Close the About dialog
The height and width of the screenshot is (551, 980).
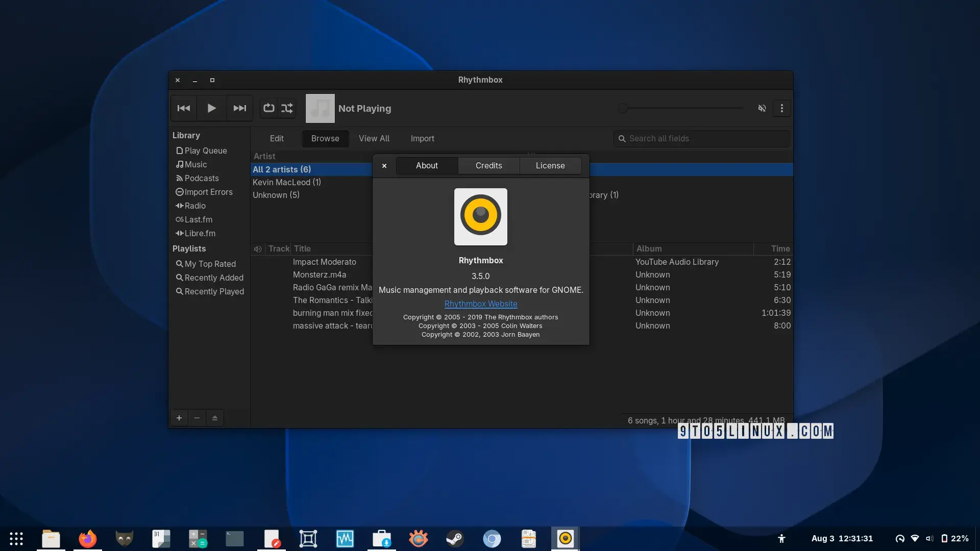(384, 166)
